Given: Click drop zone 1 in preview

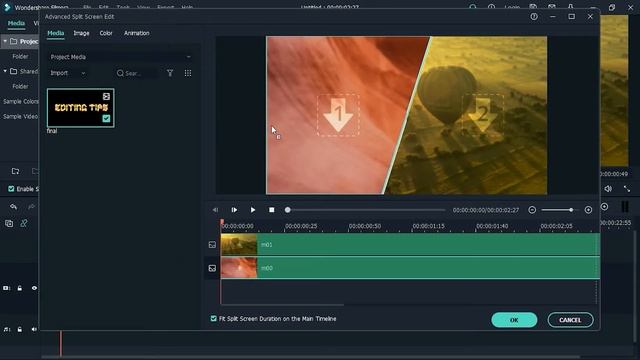Looking at the screenshot, I should (x=338, y=115).
